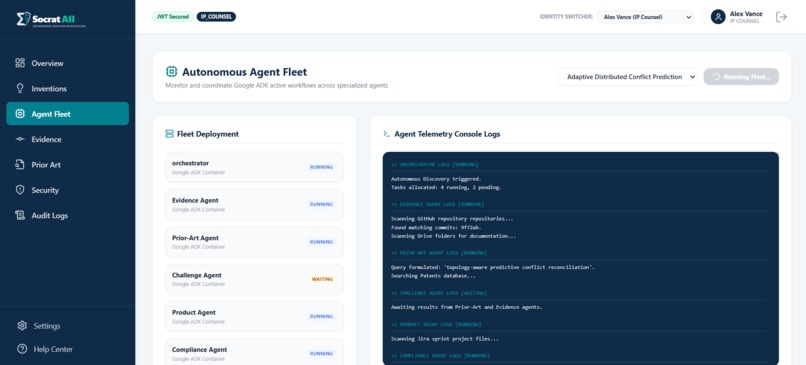Open Audit Logs from sidebar
Image resolution: width=806 pixels, height=365 pixels.
click(67, 215)
